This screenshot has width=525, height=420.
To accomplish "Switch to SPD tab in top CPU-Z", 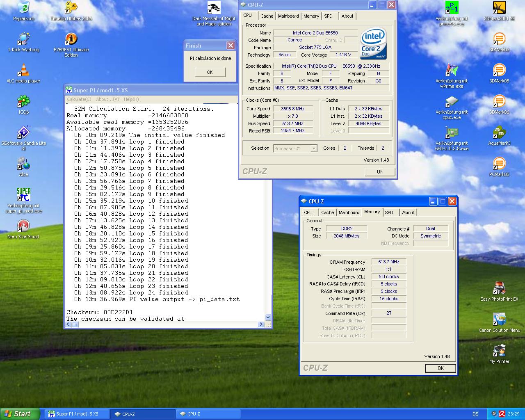I will click(x=328, y=16).
